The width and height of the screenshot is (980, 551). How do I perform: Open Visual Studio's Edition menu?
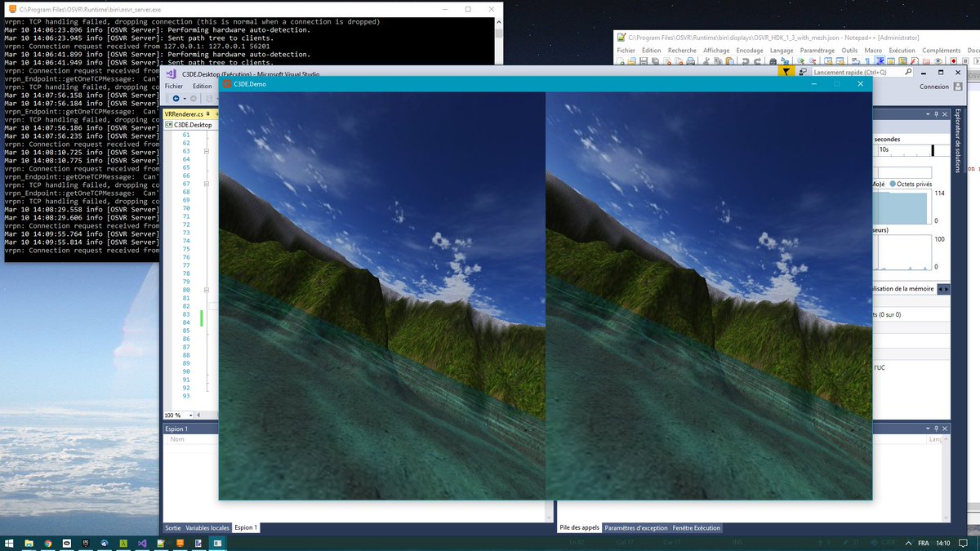coord(202,86)
